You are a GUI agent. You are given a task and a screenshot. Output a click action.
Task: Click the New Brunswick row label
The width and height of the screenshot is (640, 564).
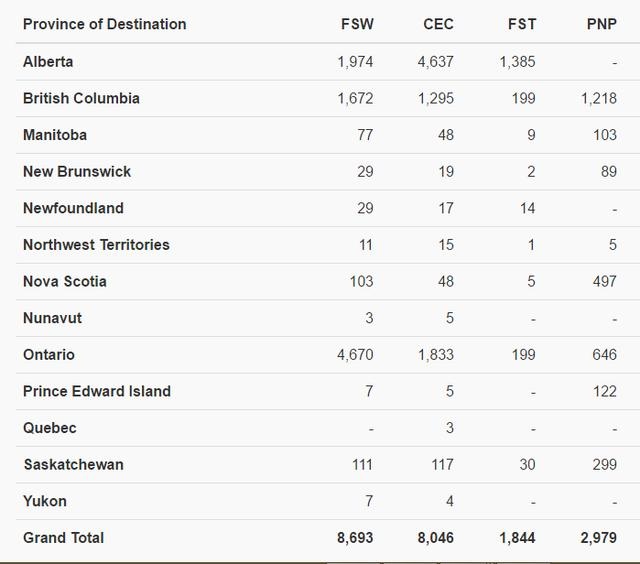pos(77,172)
